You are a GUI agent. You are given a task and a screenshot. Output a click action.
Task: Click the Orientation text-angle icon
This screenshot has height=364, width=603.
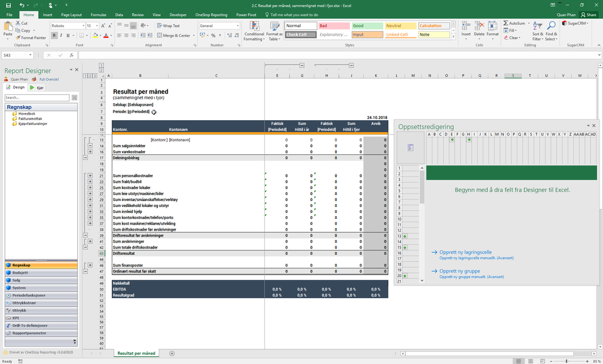tap(143, 26)
